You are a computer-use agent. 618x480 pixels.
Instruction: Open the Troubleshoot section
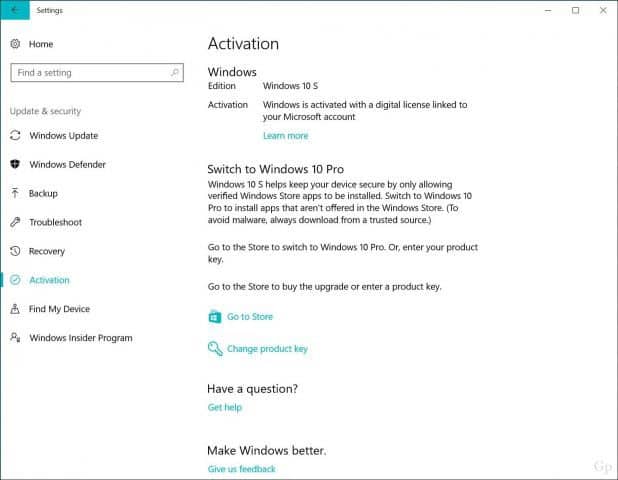[x=55, y=222]
